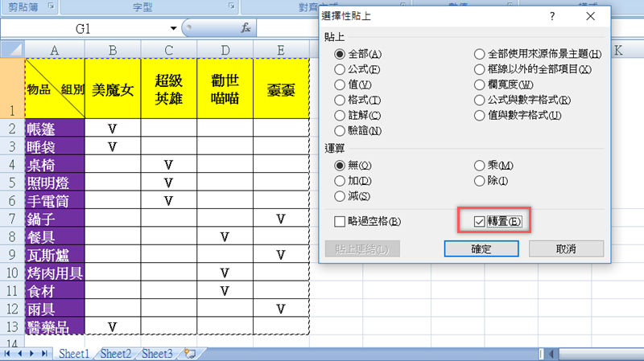Switch to the Sheet1 tab
The image size is (644, 361).
74,354
